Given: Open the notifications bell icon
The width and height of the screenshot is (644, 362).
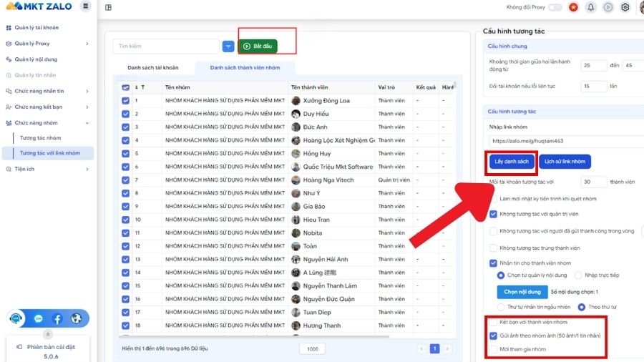Looking at the screenshot, I should (591, 7).
